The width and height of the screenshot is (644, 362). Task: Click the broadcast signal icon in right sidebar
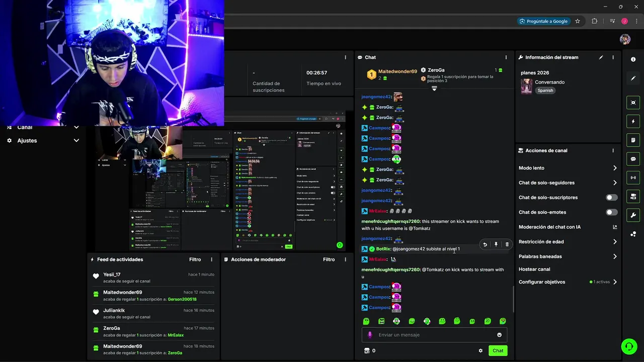click(x=633, y=177)
